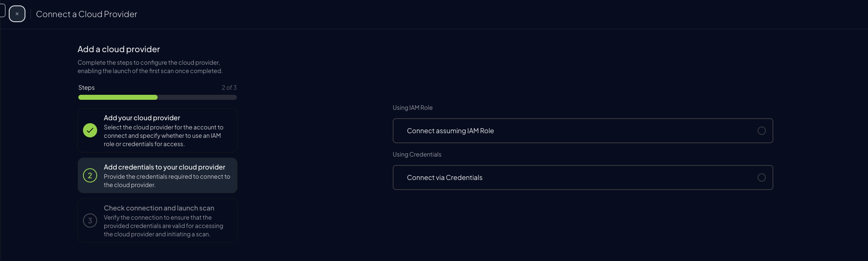Screen dimensions: 868x261
Task: Click the numbered circle badge on step 3
Action: pyautogui.click(x=90, y=220)
